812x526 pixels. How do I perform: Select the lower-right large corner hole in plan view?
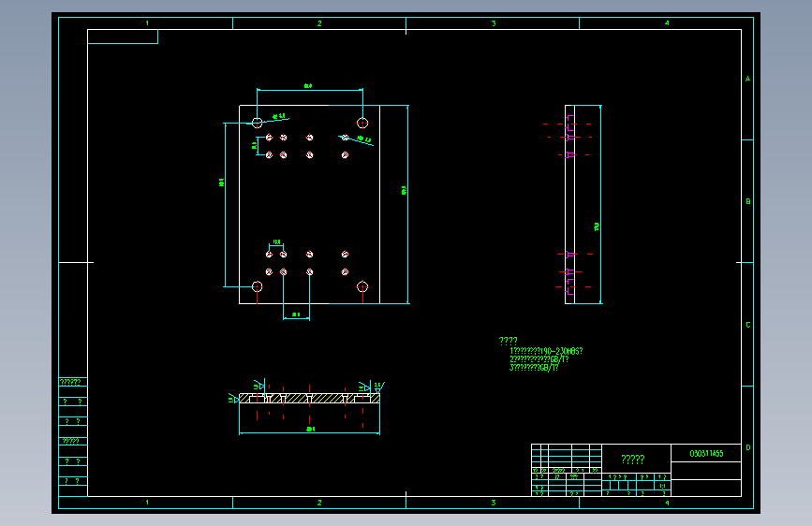pos(362,286)
